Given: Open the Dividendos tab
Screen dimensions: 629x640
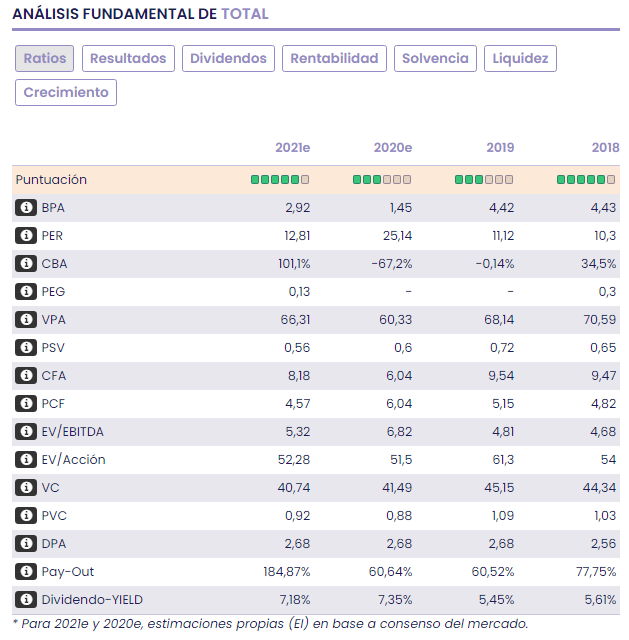Looking at the screenshot, I should [228, 58].
